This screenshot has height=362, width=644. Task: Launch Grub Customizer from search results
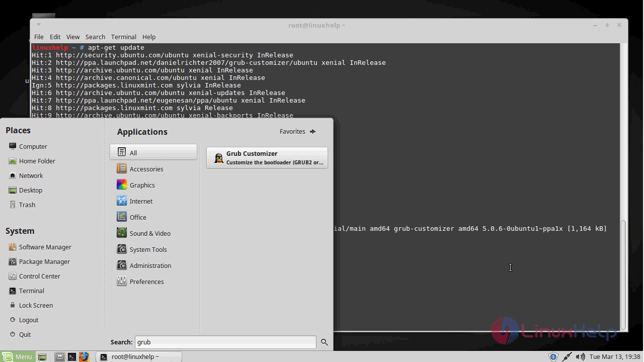click(267, 158)
